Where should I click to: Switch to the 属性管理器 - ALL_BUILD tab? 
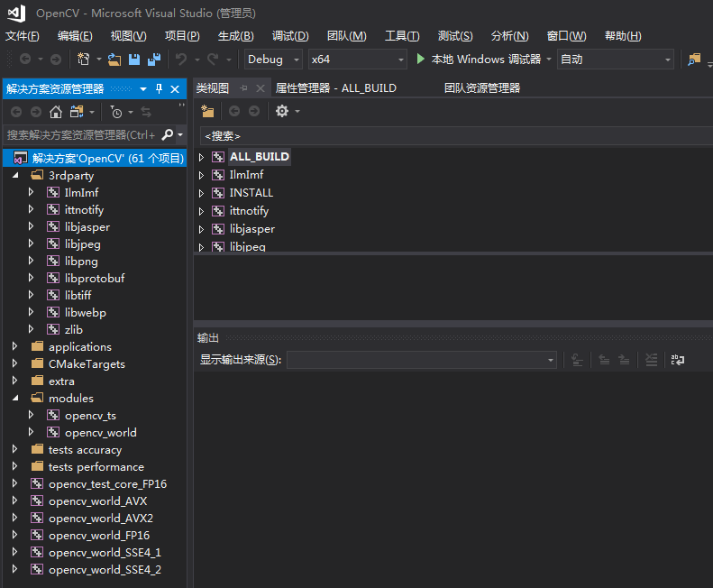(335, 88)
